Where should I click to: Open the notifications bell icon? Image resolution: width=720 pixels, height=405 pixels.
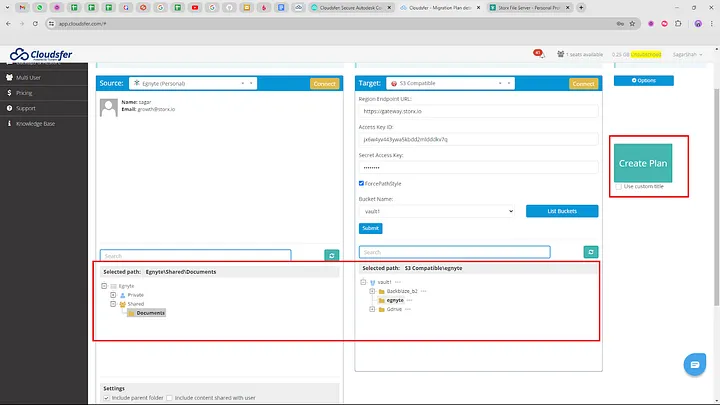(539, 54)
